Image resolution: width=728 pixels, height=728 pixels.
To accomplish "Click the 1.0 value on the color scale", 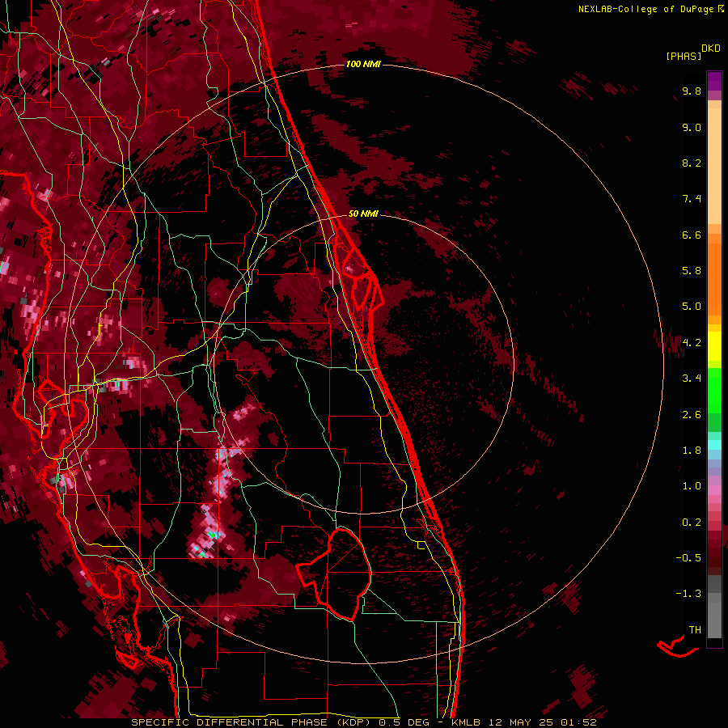I will [692, 486].
